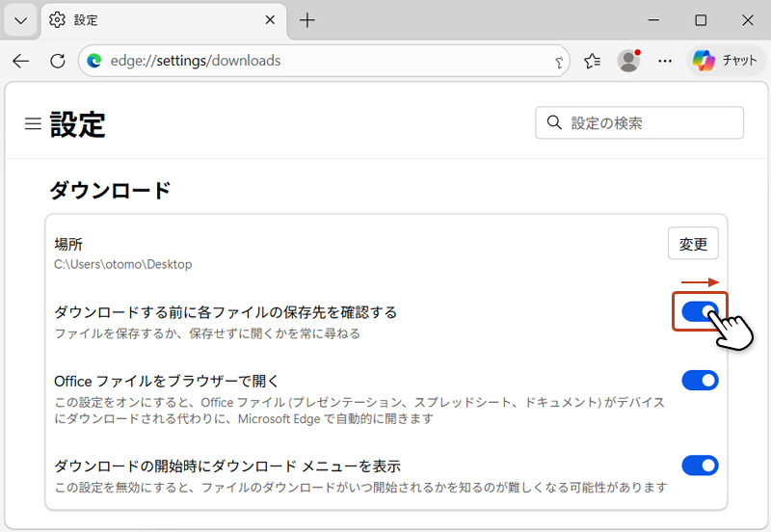The width and height of the screenshot is (771, 532).
Task: Click the gear icon on the 設定 tab
Action: 57,20
